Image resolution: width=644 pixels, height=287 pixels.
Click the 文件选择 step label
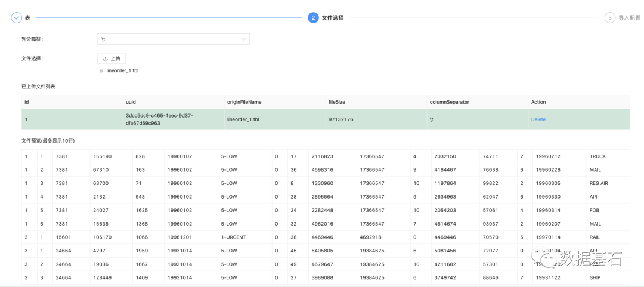[x=333, y=18]
